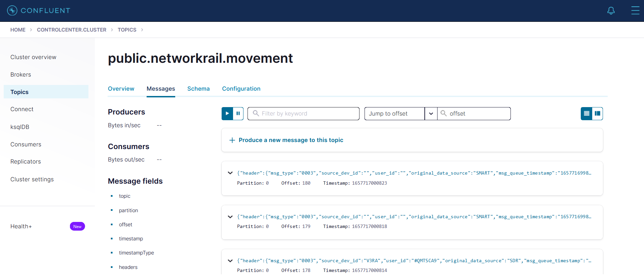Open Jump to offset dropdown arrow
This screenshot has height=279, width=644.
tap(431, 113)
